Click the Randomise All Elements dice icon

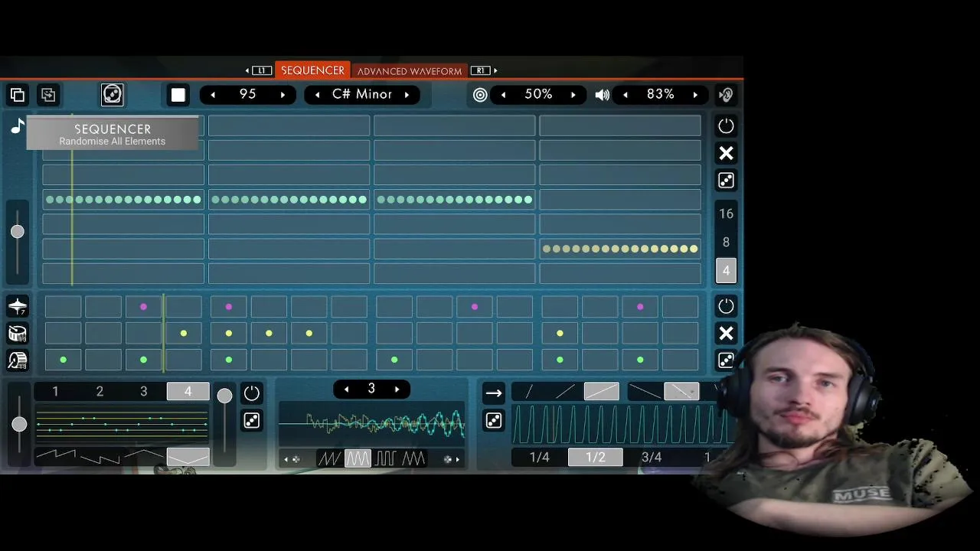tap(113, 95)
